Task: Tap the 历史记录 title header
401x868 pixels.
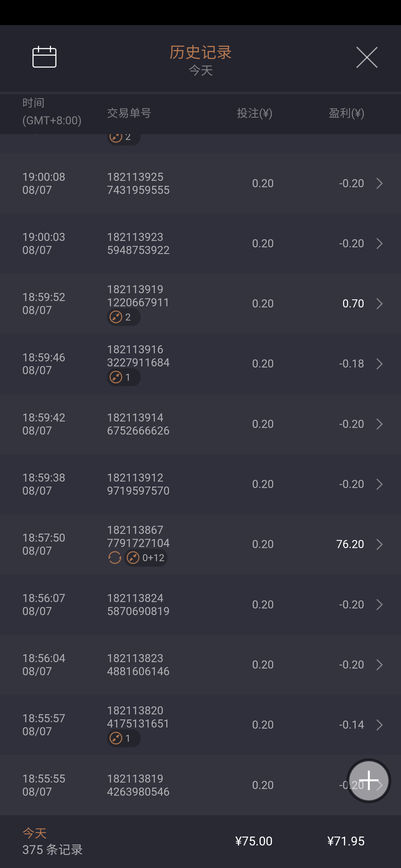Action: 200,52
